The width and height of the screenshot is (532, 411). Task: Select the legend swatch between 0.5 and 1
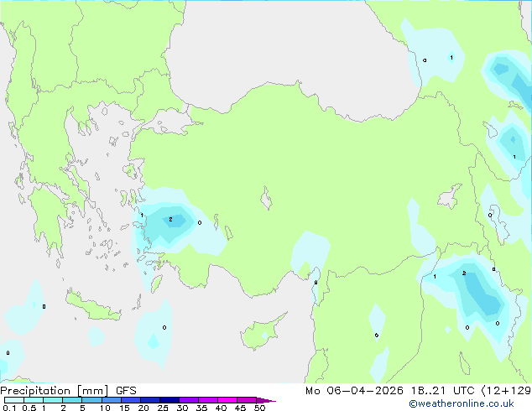[x=34, y=400]
